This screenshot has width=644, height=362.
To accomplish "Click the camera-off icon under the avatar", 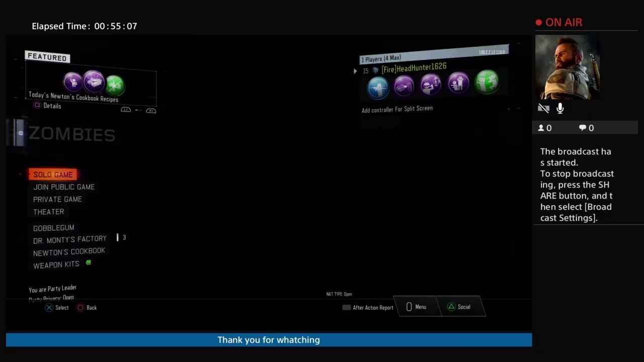I will [x=543, y=109].
